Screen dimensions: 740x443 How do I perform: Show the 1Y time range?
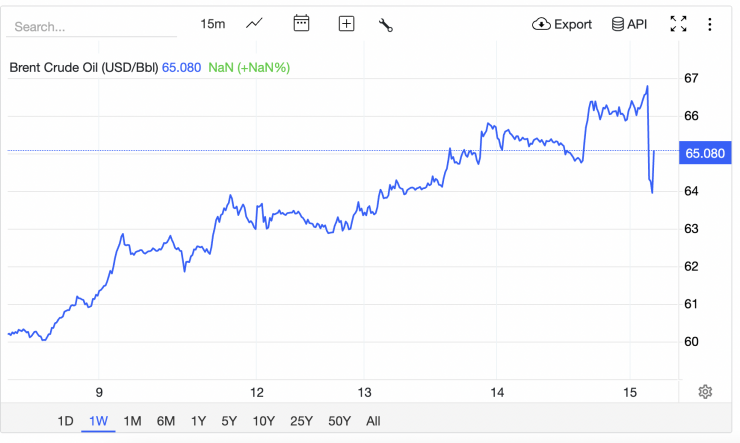(198, 421)
